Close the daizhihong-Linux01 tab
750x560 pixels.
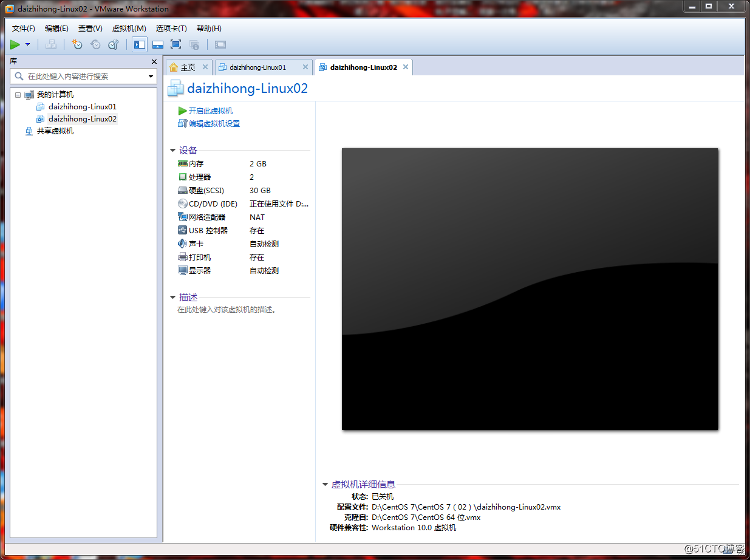point(305,67)
